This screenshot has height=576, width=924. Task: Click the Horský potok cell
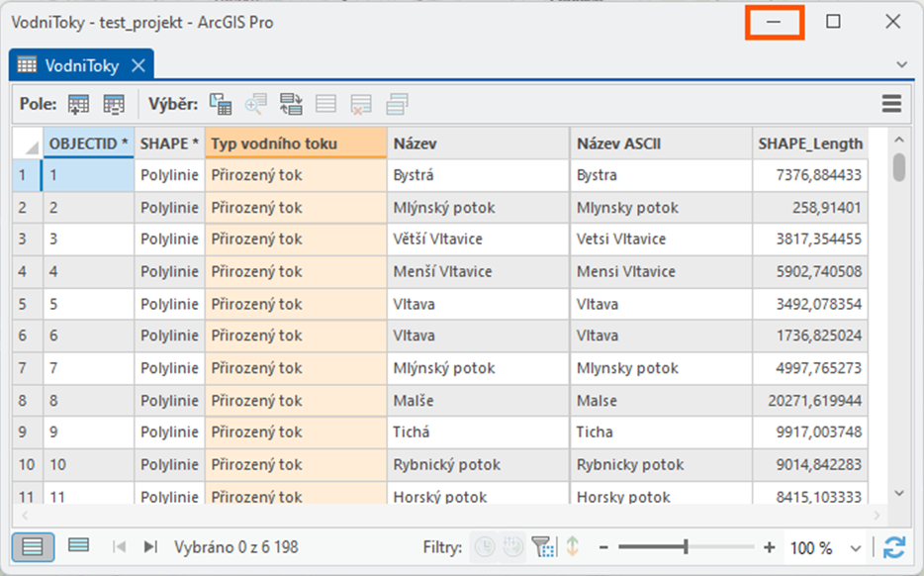tap(478, 494)
